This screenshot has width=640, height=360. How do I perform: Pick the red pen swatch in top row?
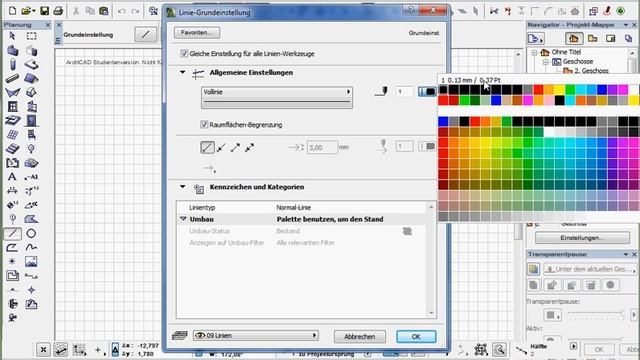pos(538,89)
